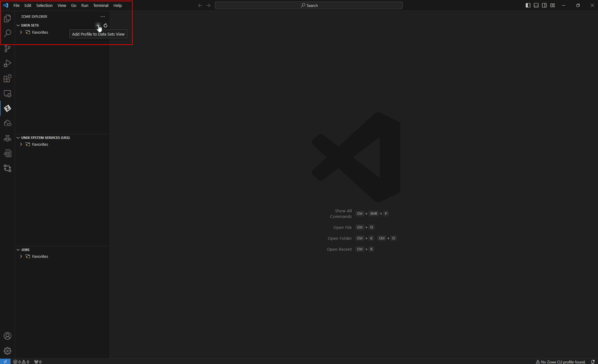
Task: Refresh the Data Sets view
Action: coord(106,25)
